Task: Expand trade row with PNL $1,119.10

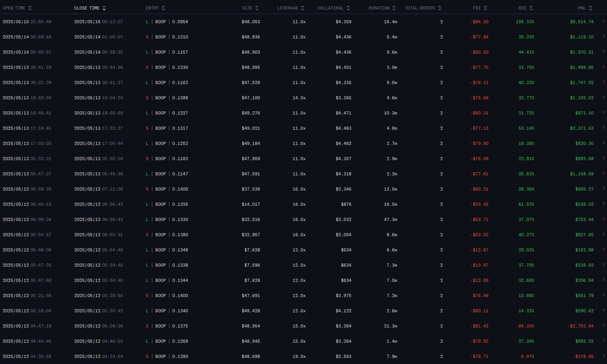Action: pos(602,37)
